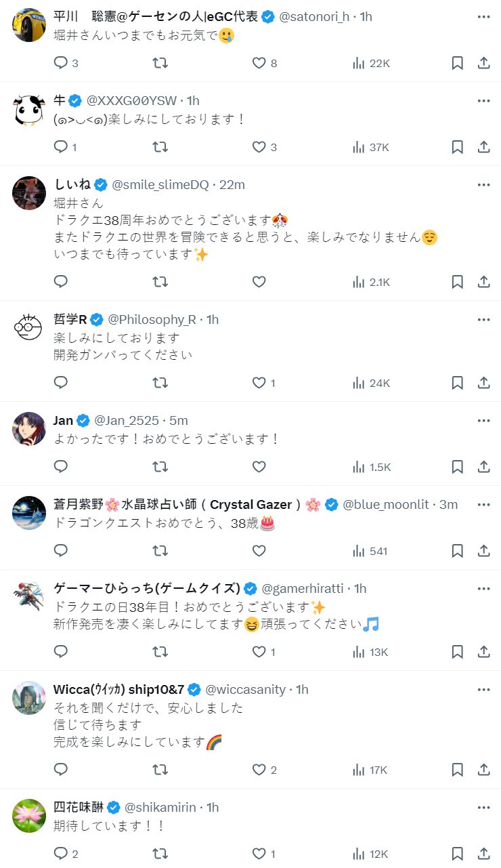View 22K views on 平川's tweet

pos(371,63)
